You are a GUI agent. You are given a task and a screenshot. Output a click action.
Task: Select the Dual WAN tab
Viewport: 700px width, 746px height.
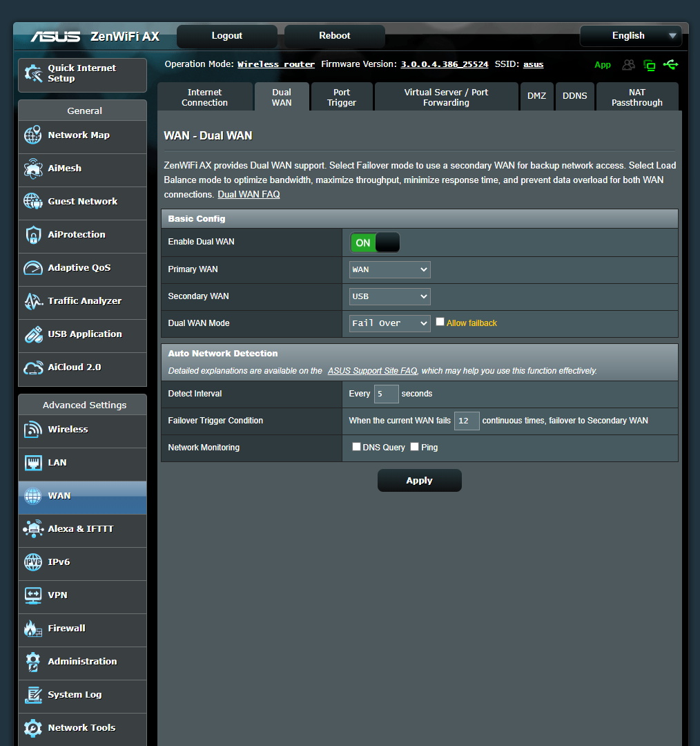click(282, 97)
